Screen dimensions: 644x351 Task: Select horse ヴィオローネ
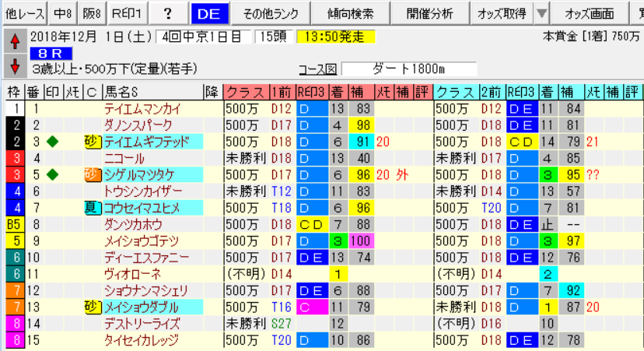click(132, 274)
